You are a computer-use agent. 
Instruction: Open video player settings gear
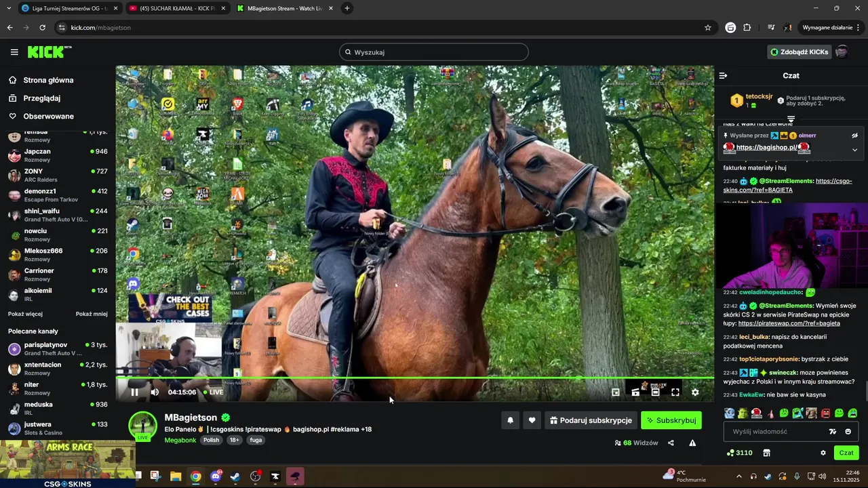pos(695,392)
